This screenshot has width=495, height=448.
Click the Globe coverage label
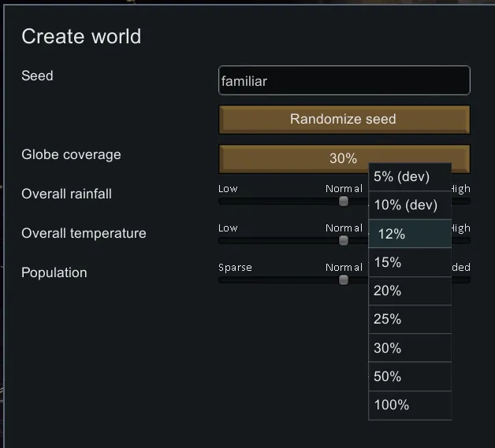(x=71, y=154)
